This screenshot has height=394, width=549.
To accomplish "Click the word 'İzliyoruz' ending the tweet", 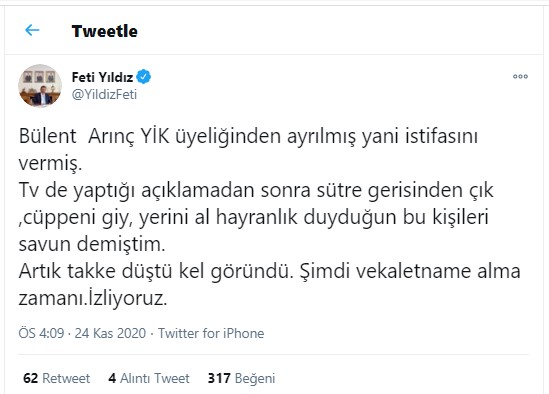I will [127, 299].
